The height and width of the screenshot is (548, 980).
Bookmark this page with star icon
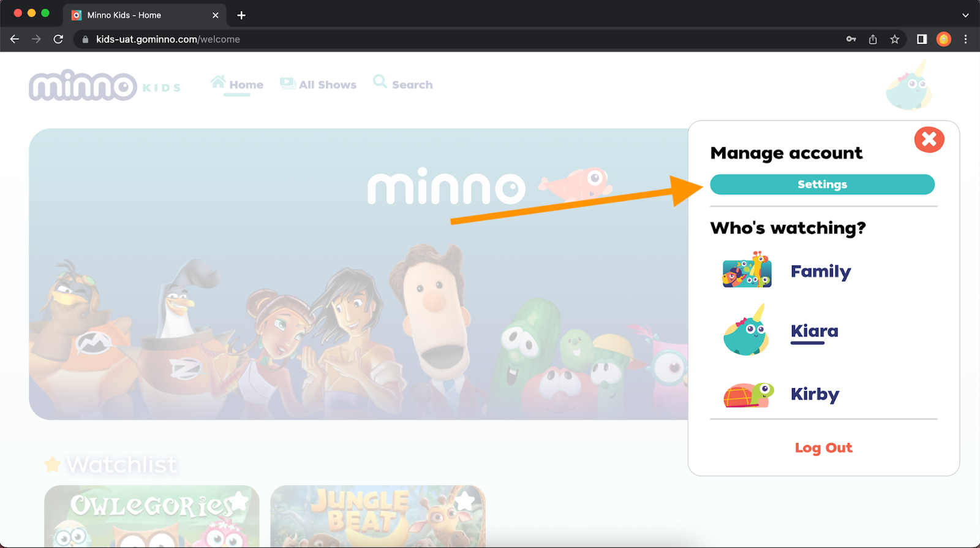[x=894, y=39]
